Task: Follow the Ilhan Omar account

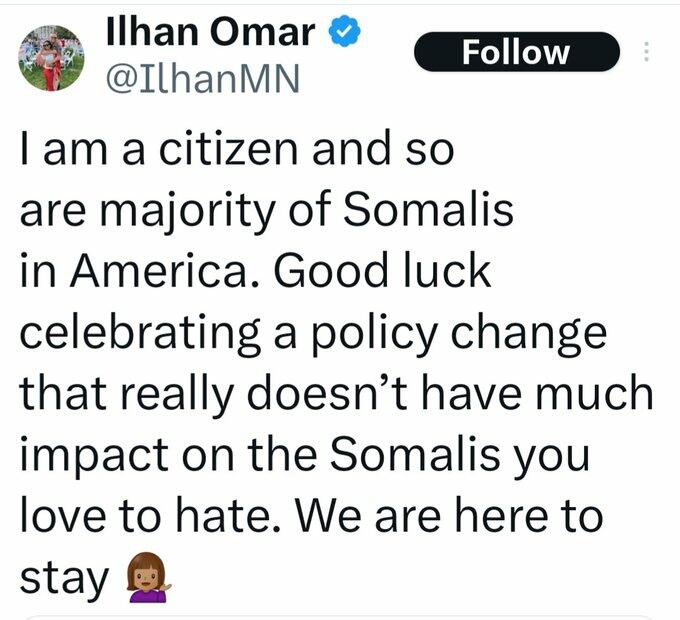Action: (517, 52)
